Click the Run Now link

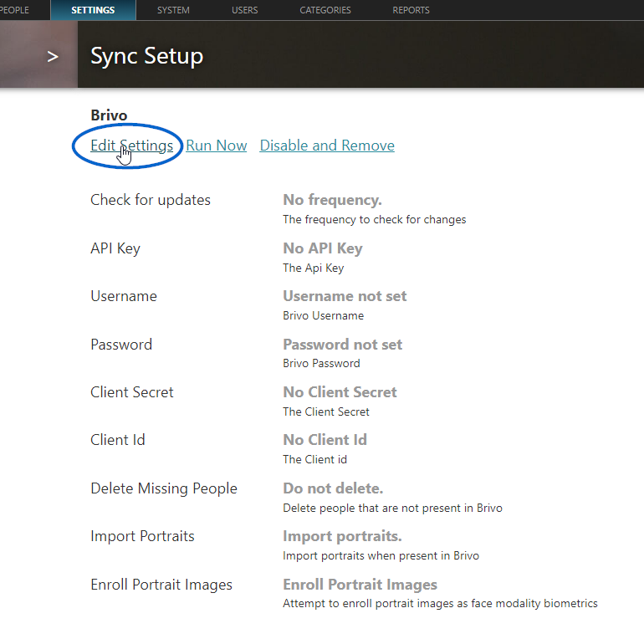(x=217, y=146)
